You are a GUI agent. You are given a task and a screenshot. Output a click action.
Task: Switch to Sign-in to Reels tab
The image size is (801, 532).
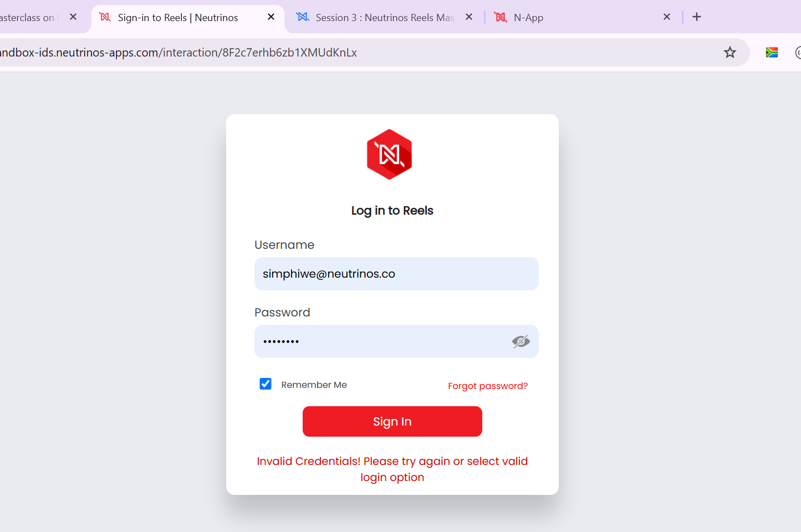click(x=187, y=18)
